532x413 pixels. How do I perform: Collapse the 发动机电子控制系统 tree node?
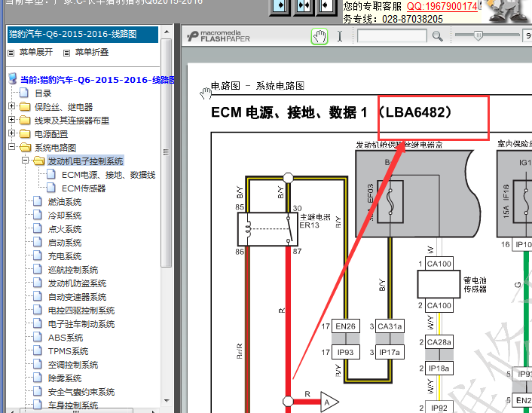(25, 161)
